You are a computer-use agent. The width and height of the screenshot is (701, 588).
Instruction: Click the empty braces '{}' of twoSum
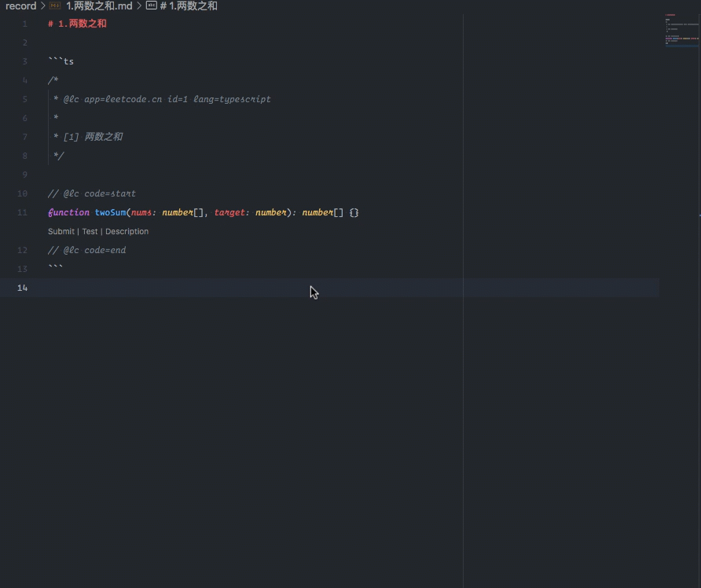pyautogui.click(x=354, y=212)
